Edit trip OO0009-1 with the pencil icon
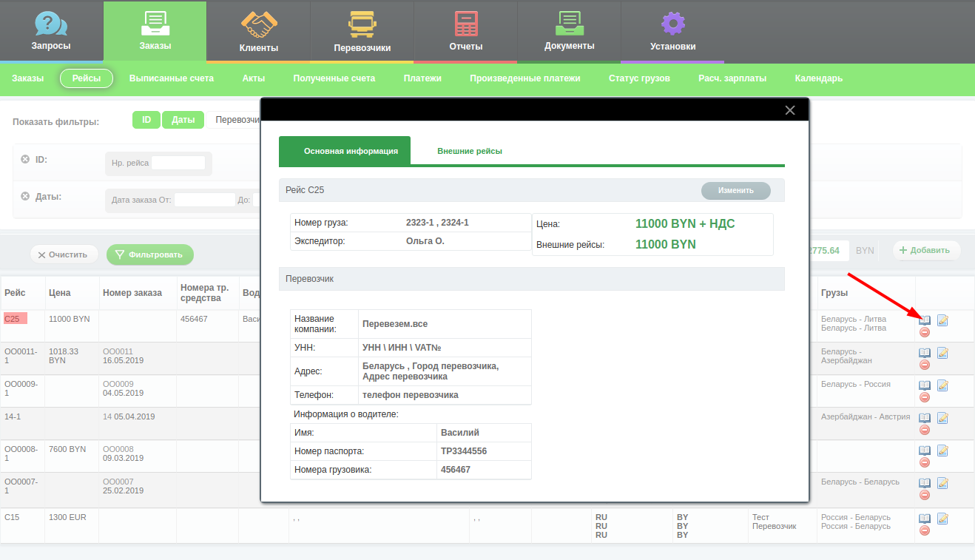975x560 pixels. click(942, 385)
